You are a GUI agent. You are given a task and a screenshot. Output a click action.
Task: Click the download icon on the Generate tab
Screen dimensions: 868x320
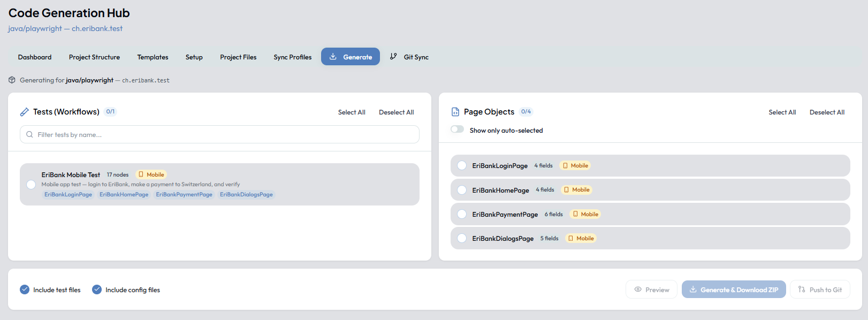tap(333, 57)
